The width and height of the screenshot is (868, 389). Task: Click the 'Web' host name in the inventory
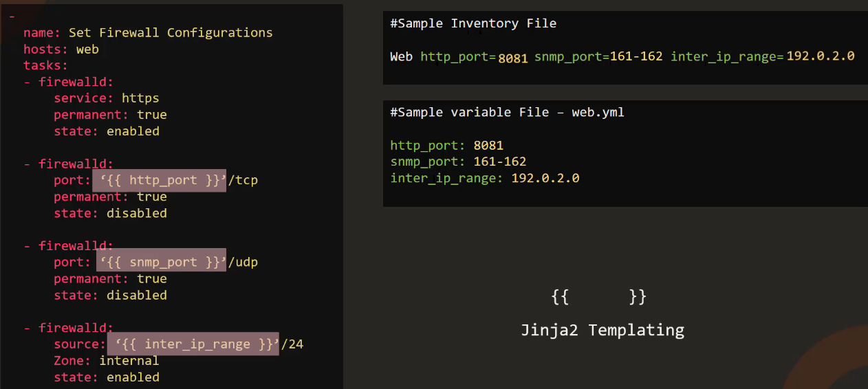pyautogui.click(x=402, y=56)
